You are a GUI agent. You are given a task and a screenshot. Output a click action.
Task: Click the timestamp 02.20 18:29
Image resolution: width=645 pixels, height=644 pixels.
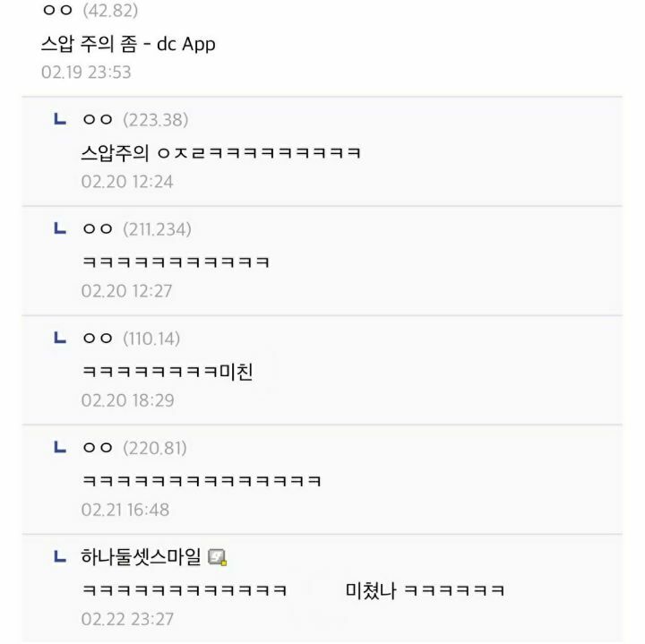[127, 400]
